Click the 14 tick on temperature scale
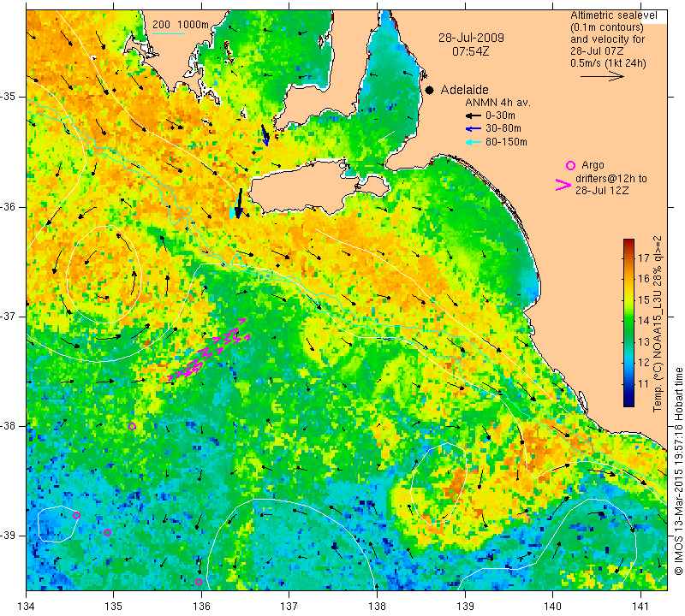This screenshot has height=616, width=685. click(x=644, y=321)
